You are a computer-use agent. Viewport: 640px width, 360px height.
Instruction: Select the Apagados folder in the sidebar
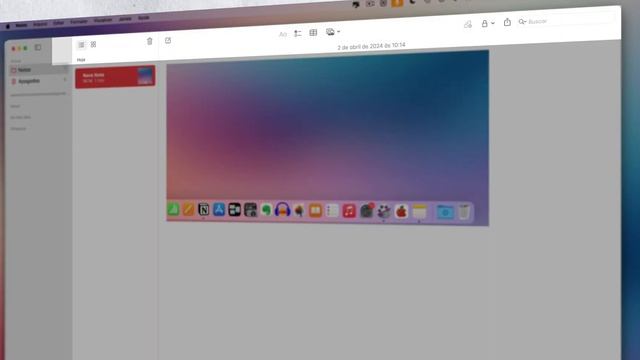[x=38, y=81]
